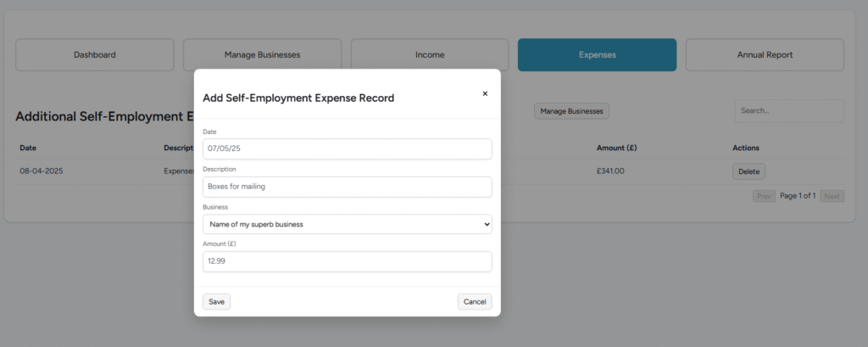Image resolution: width=868 pixels, height=347 pixels.
Task: Select the highlighted Expenses tab
Action: (597, 55)
